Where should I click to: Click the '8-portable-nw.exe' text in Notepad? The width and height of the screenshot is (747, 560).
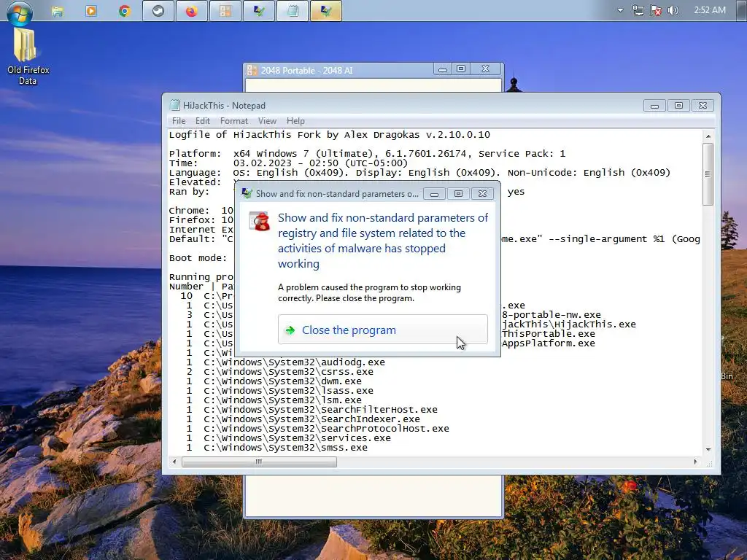pos(551,315)
